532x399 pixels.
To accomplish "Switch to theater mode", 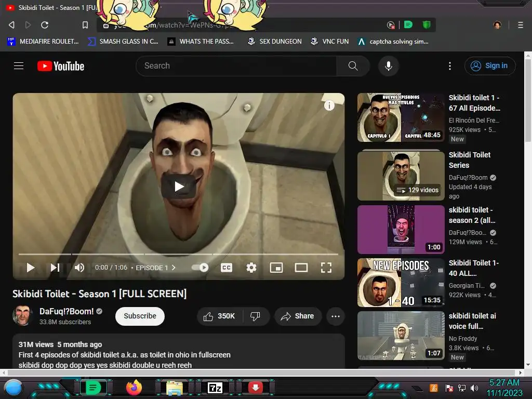I will click(x=301, y=268).
